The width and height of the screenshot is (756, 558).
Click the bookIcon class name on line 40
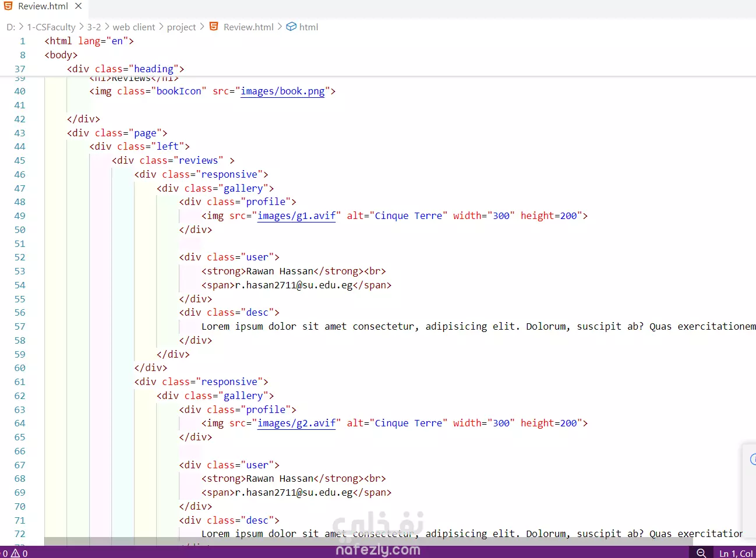tap(178, 91)
